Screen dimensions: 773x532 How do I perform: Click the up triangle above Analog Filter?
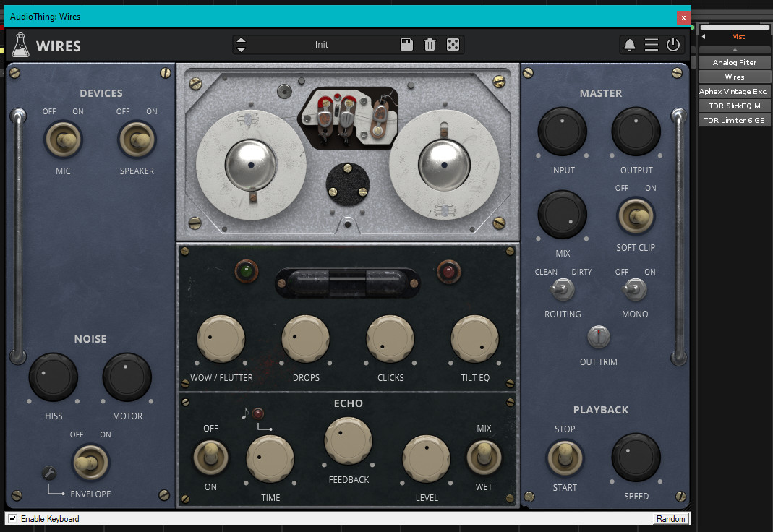point(735,50)
